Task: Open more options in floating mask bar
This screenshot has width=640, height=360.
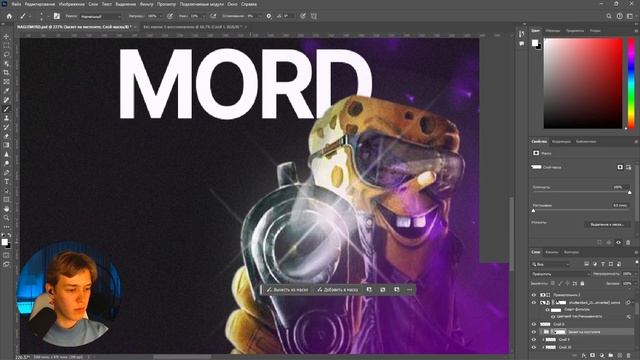Action: tap(409, 289)
